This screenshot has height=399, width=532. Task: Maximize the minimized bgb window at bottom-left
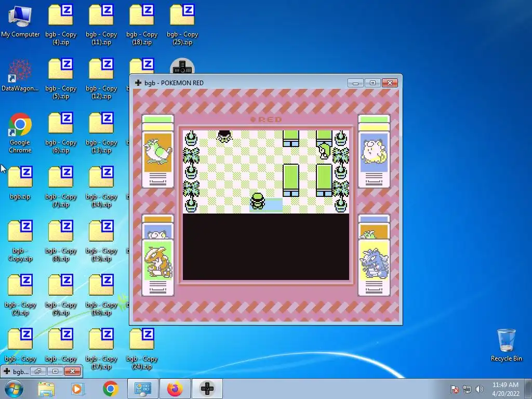click(x=55, y=371)
